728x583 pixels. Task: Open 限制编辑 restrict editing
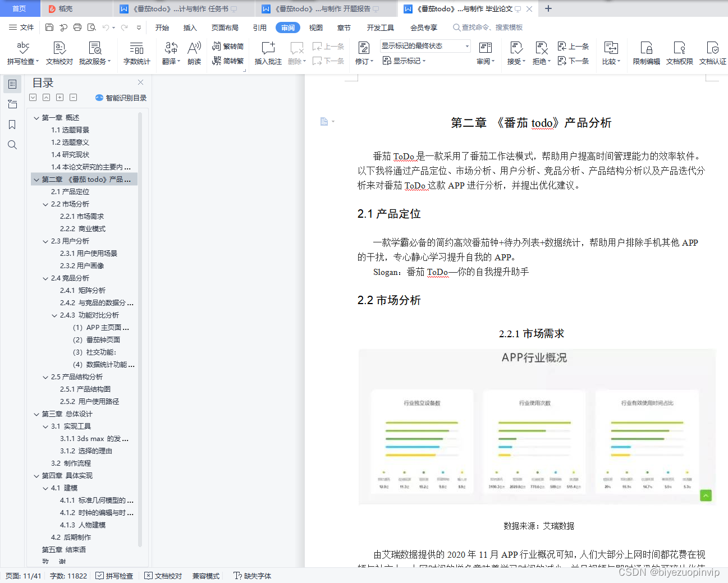pyautogui.click(x=646, y=53)
